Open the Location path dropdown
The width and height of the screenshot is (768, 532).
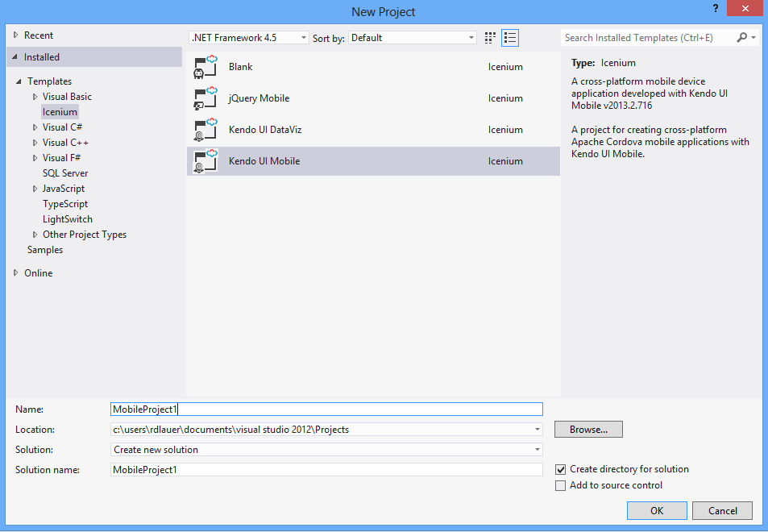[538, 430]
